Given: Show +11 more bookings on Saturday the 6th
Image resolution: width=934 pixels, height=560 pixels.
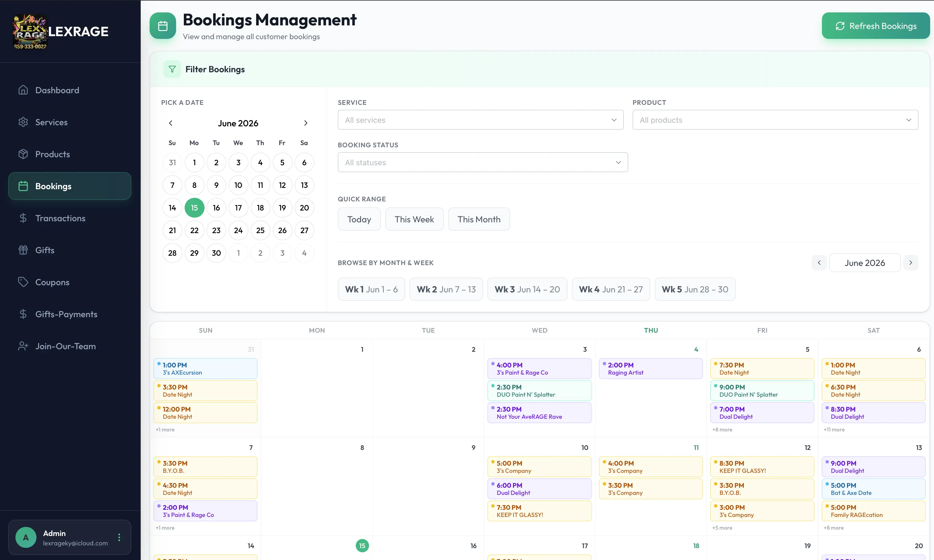Looking at the screenshot, I should (834, 430).
